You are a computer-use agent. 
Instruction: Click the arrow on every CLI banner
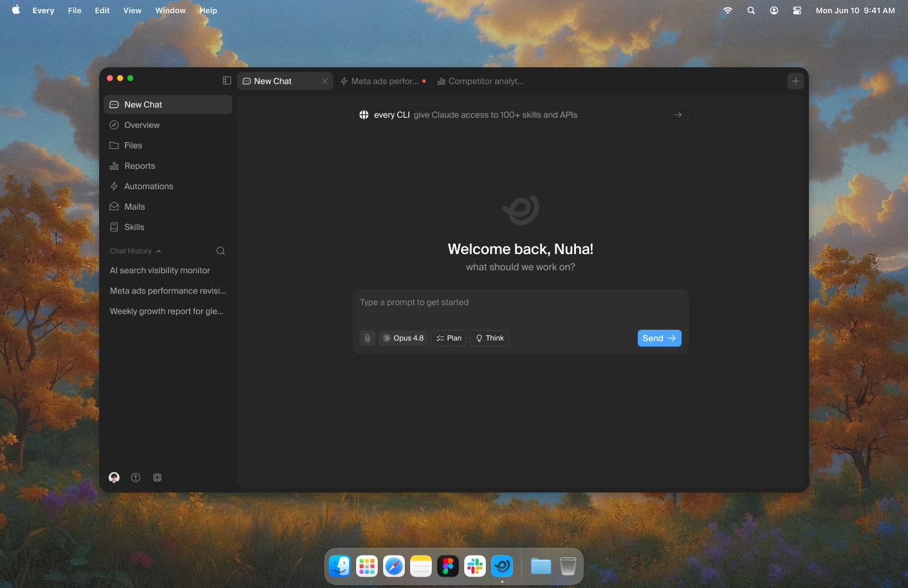coord(678,115)
